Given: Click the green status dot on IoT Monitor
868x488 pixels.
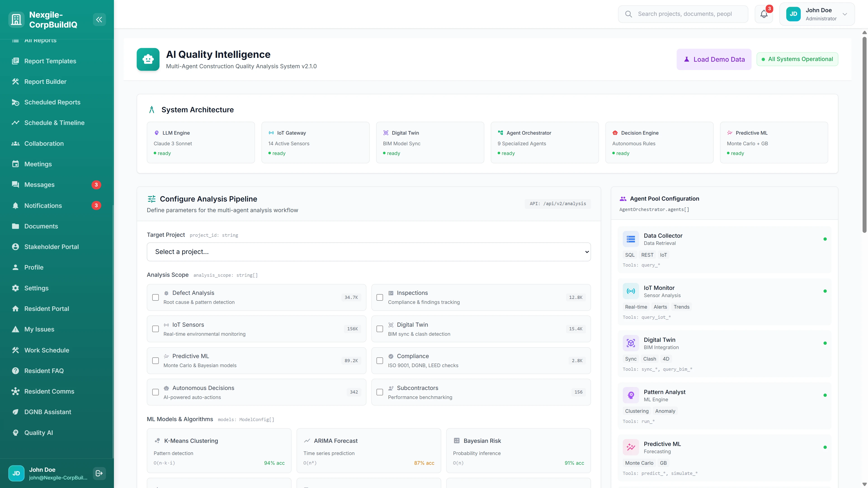Looking at the screenshot, I should 825,291.
